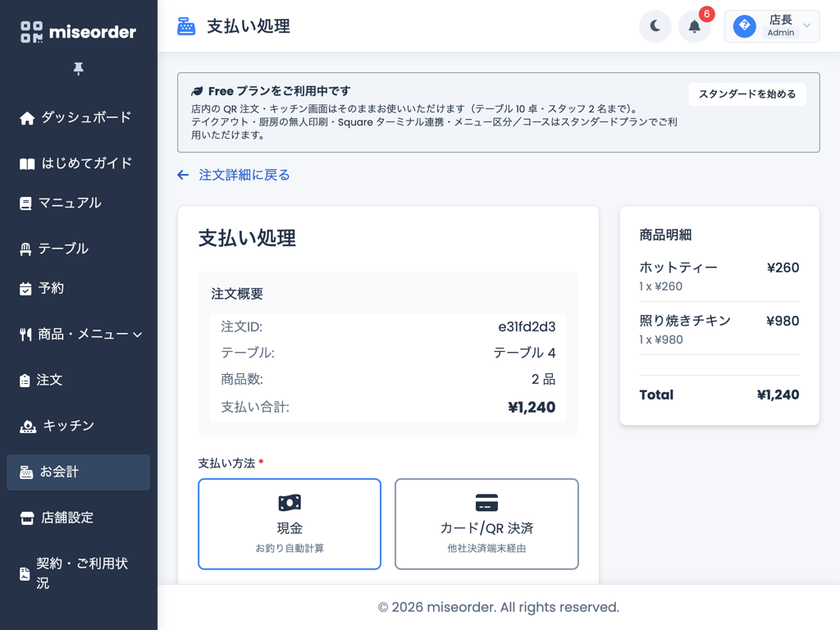This screenshot has height=630, width=840.
Task: Click the order ID value e31fd2d3
Action: (527, 326)
